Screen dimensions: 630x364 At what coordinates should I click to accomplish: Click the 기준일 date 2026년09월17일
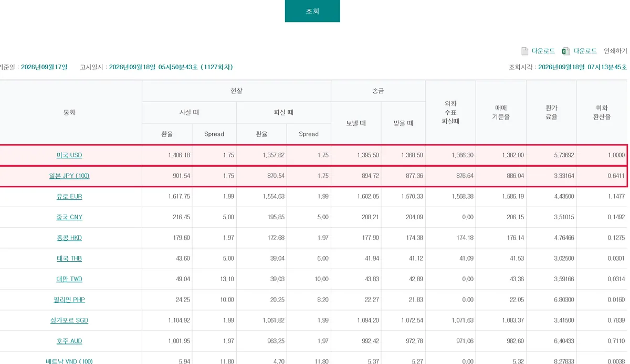coord(45,67)
